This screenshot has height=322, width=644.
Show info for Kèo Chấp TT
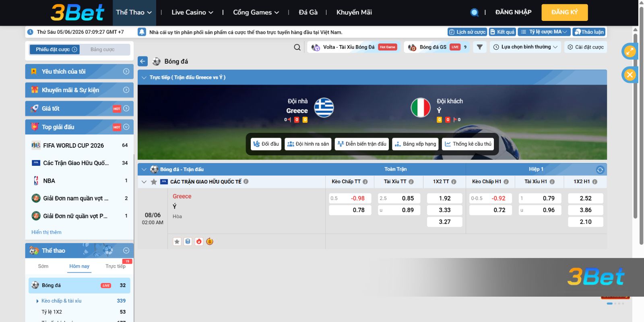pyautogui.click(x=365, y=182)
